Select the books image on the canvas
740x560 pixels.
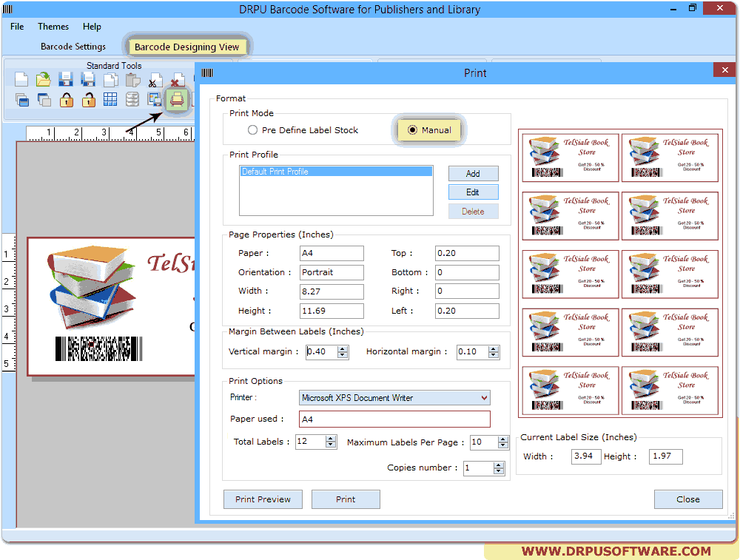[92, 286]
